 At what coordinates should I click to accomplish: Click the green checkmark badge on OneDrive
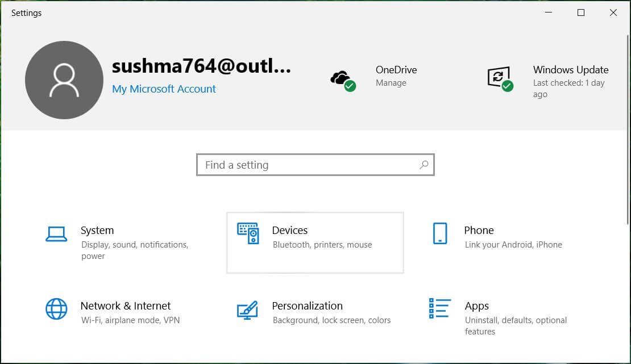[350, 86]
